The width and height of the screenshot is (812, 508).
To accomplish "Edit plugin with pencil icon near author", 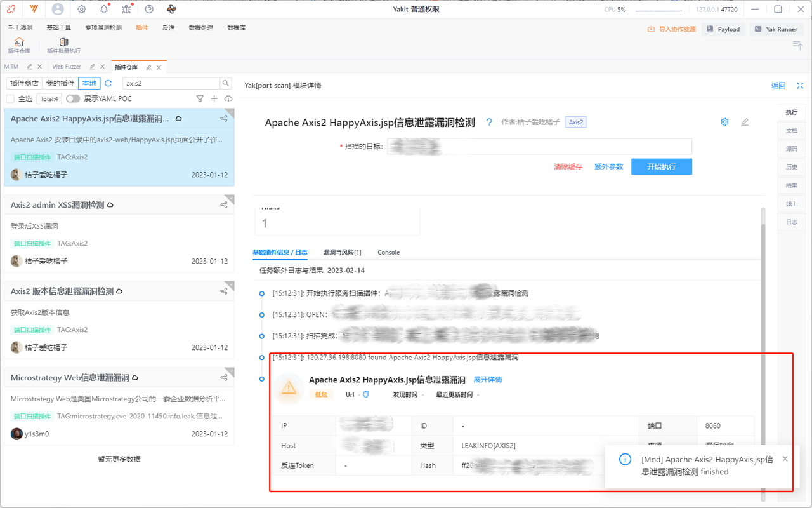I will click(745, 122).
